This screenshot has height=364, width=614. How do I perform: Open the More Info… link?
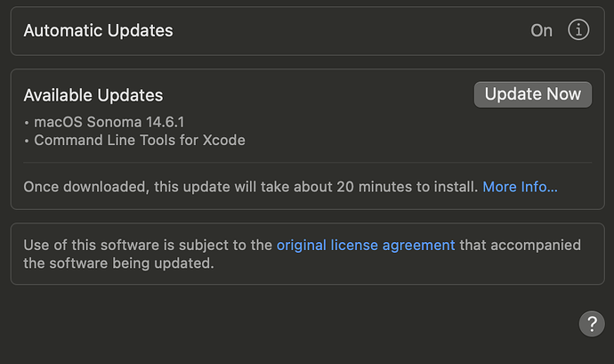coord(520,187)
